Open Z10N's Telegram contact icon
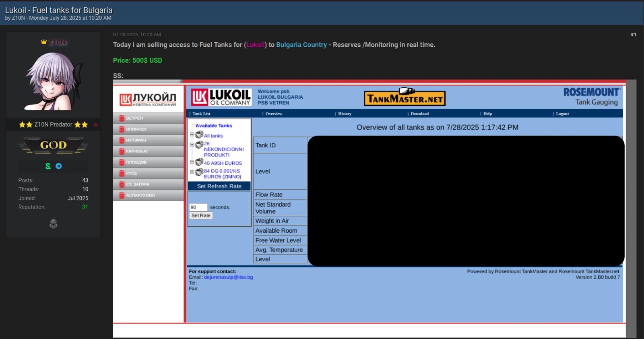 (59, 166)
